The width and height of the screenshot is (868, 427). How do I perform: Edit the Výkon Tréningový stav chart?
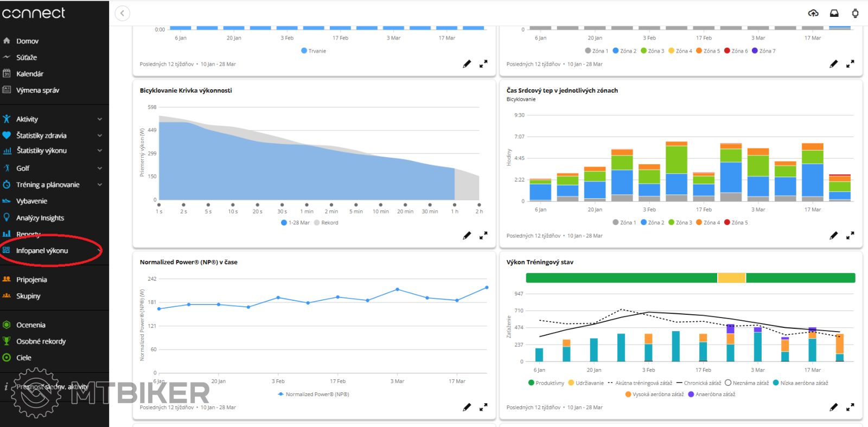(833, 407)
